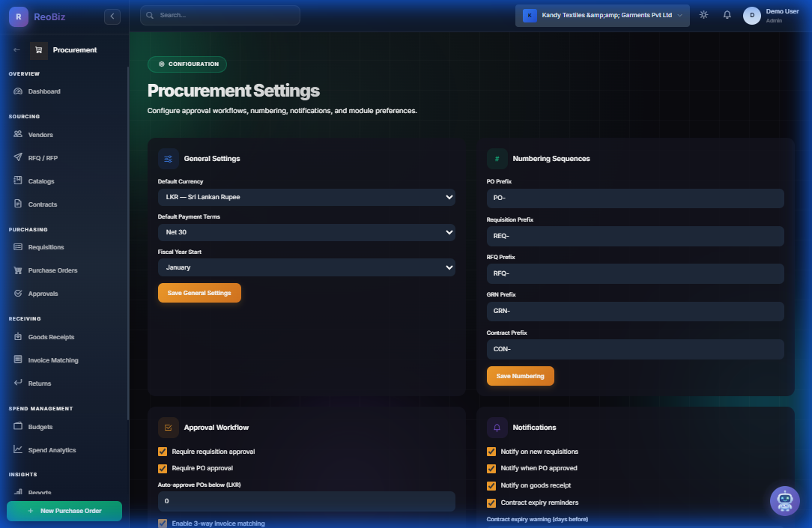Click the Save General Settings button
Viewport: 812px width, 528px height.
[x=199, y=293]
